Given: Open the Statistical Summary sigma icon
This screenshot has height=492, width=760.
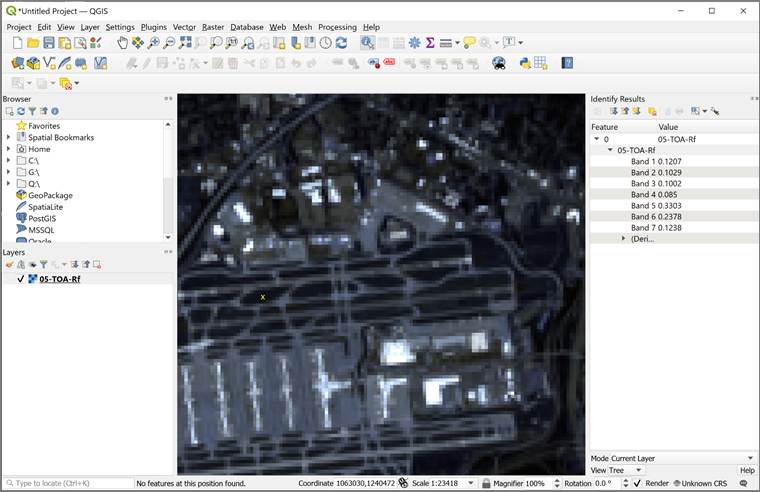Looking at the screenshot, I should [x=430, y=43].
